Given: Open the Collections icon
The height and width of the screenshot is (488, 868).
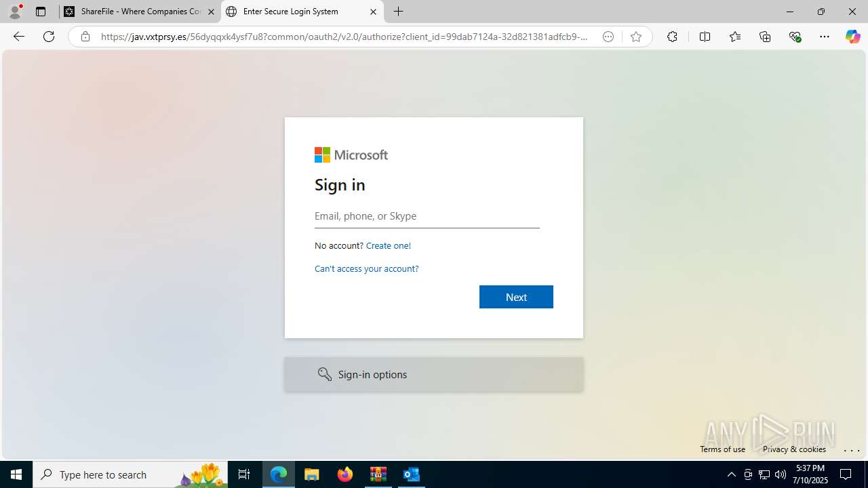Looking at the screenshot, I should coord(765,37).
